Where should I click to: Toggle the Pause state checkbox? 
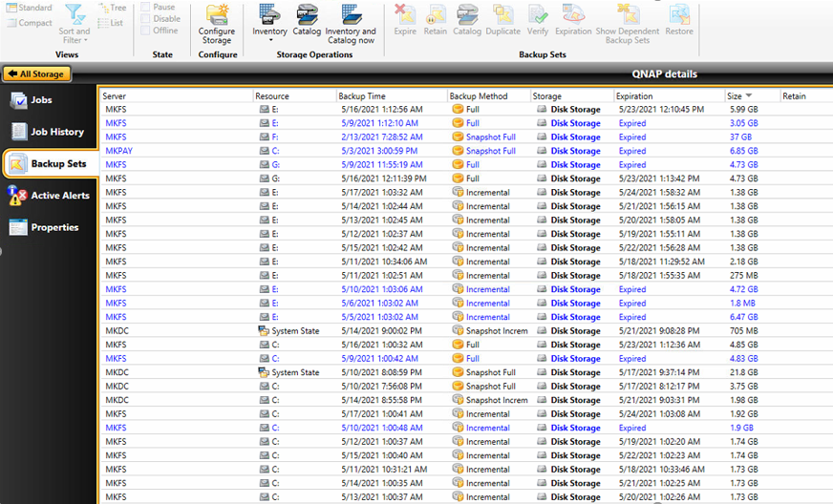pos(145,7)
